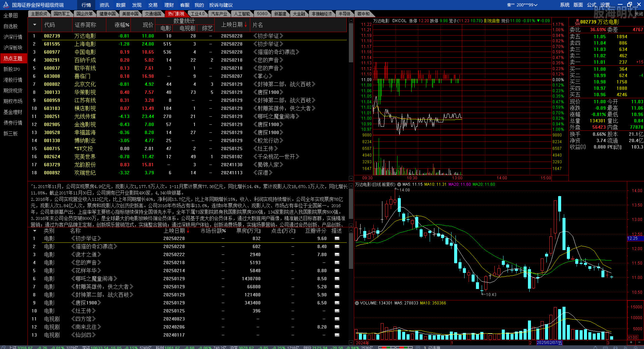The height and width of the screenshot is (349, 644).
Task: Open the account 200***99 dropdown
Action: click(522, 5)
